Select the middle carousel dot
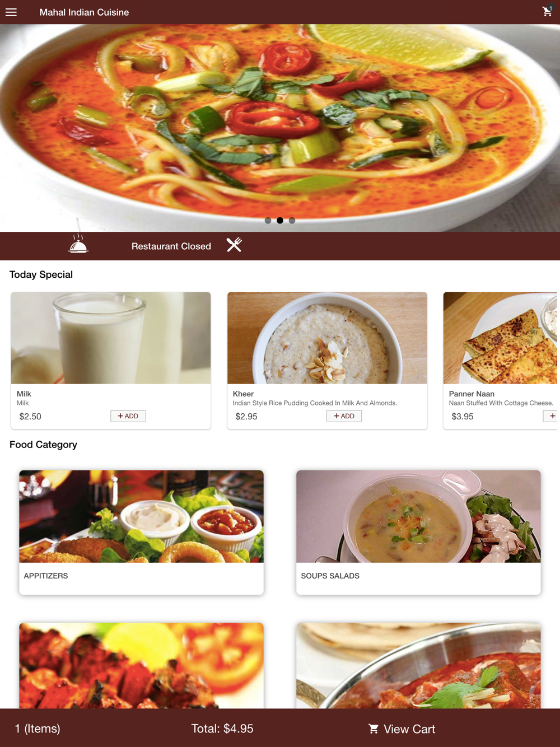Image resolution: width=560 pixels, height=747 pixels. click(280, 221)
